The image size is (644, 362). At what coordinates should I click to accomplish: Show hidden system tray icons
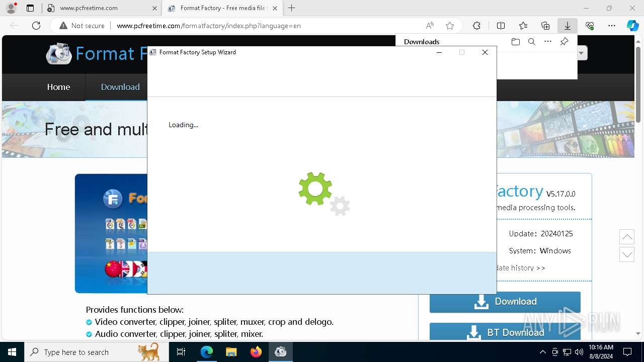542,352
